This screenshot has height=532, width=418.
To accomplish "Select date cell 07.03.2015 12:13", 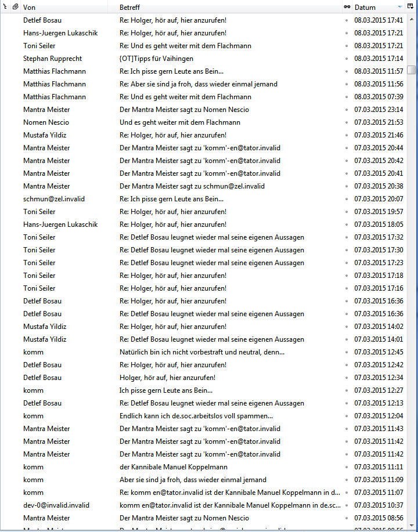I will point(379,403).
